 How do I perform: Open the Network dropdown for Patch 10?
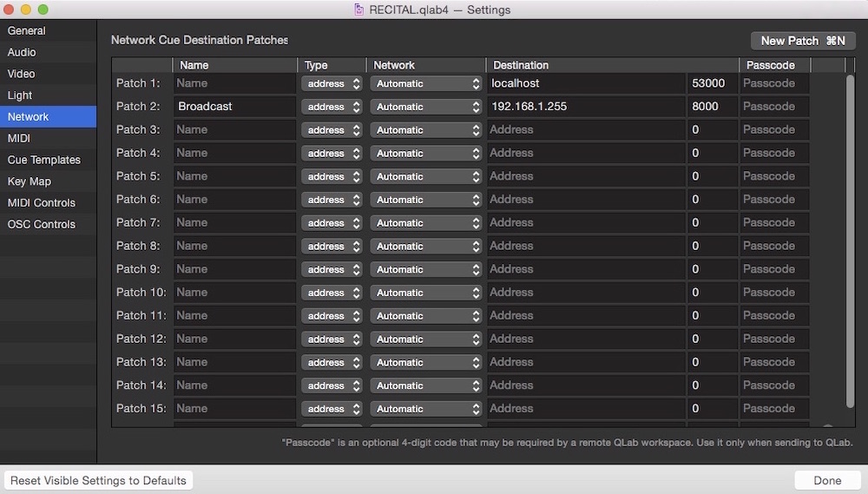(425, 293)
